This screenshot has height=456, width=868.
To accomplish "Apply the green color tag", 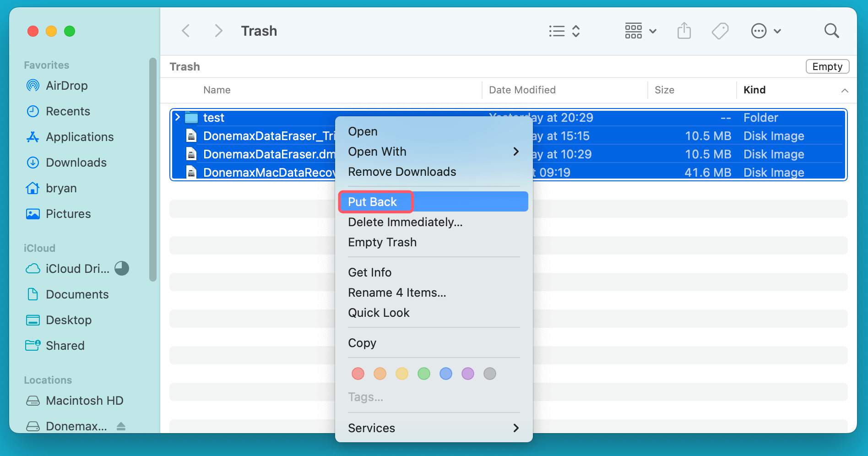I will tap(424, 374).
